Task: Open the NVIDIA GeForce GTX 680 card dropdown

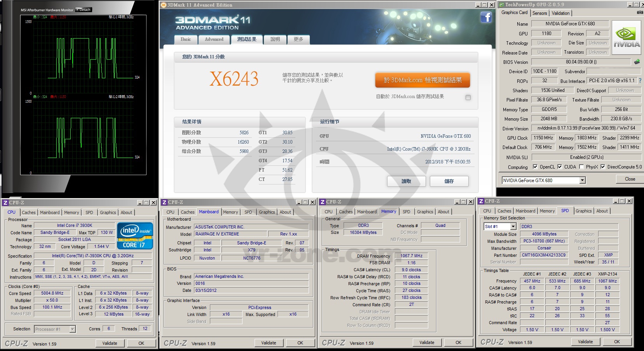Action: click(582, 181)
